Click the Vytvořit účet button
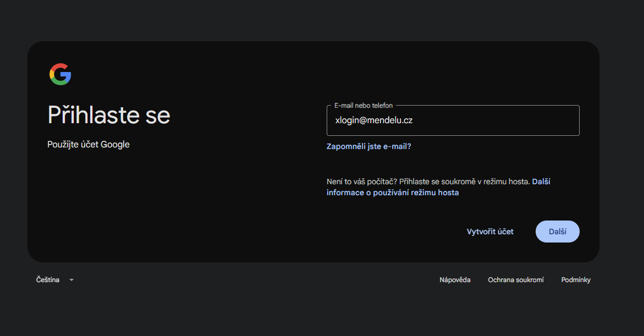 click(490, 232)
